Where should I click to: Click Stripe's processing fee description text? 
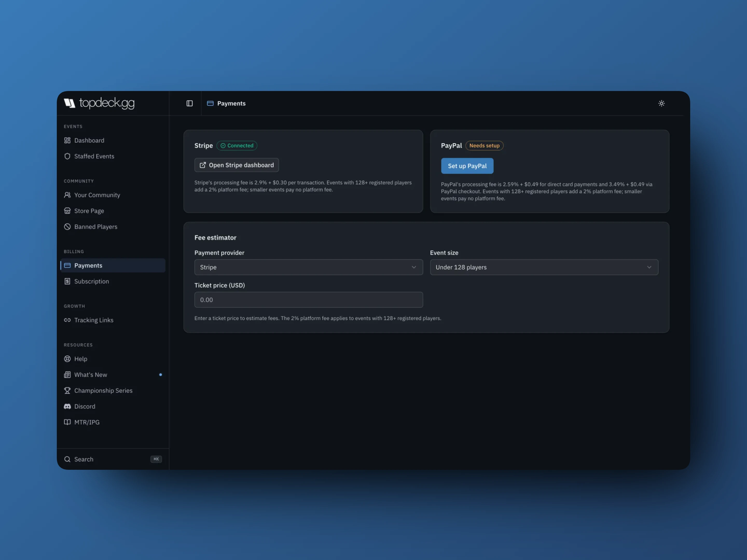tap(303, 186)
